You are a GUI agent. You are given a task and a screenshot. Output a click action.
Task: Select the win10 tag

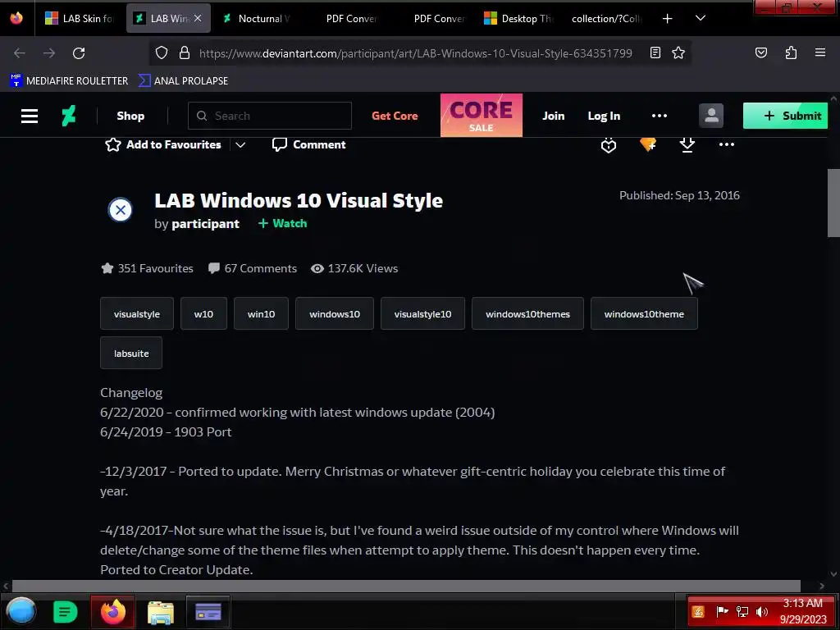261,314
